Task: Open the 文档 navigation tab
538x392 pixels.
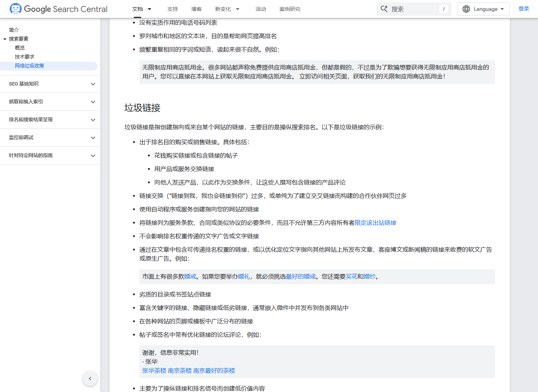Action: (137, 9)
